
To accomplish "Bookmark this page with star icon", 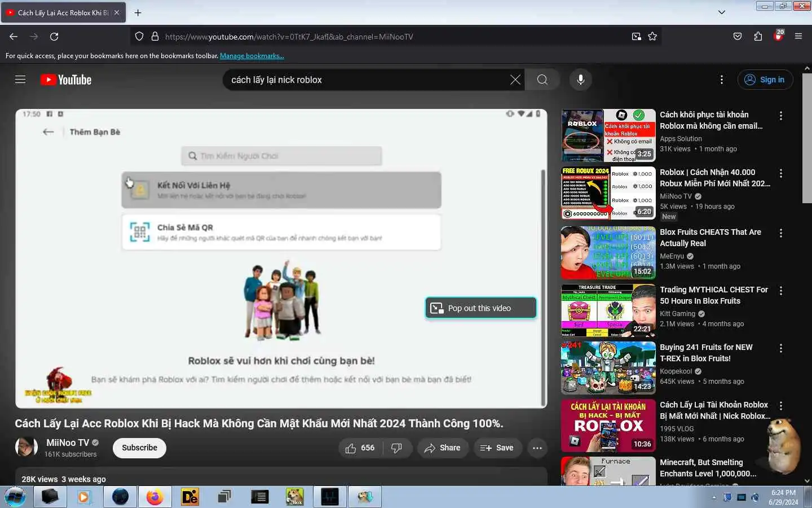I will pyautogui.click(x=652, y=36).
